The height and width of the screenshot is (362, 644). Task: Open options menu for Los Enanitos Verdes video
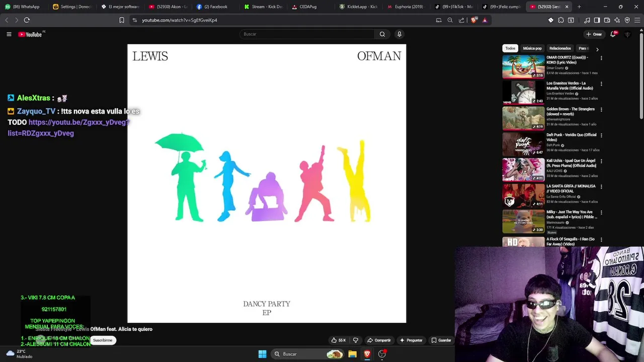pyautogui.click(x=601, y=84)
